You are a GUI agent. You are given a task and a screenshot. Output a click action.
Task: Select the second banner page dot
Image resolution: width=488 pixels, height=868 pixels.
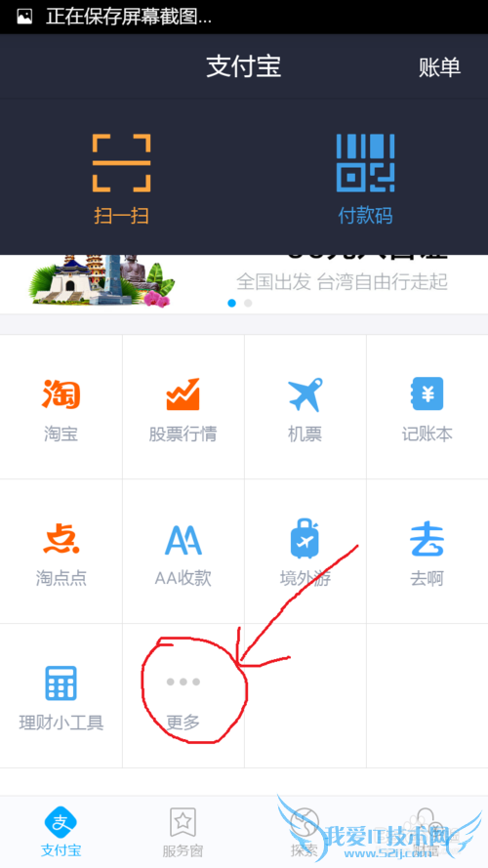click(x=248, y=303)
